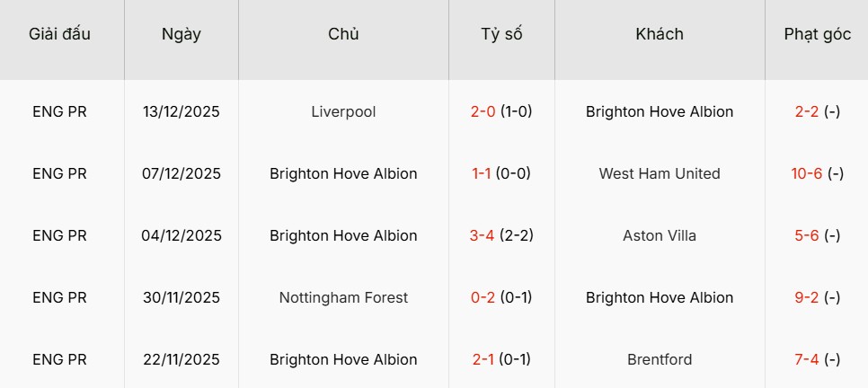Open the Liverpool team link
Screen dimensions: 868x388
pyautogui.click(x=343, y=112)
